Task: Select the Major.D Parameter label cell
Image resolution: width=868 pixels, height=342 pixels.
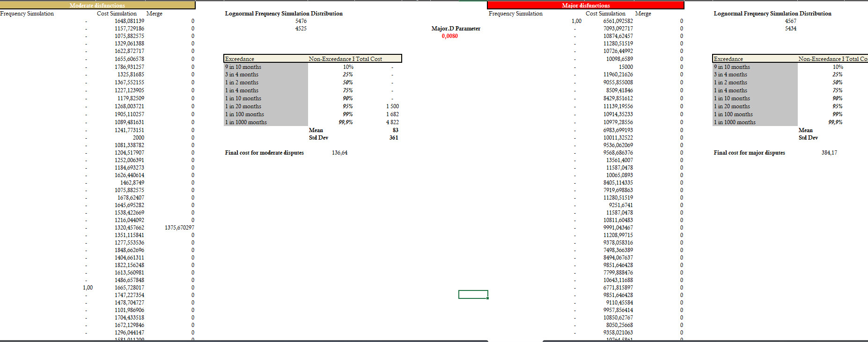Action: click(456, 29)
